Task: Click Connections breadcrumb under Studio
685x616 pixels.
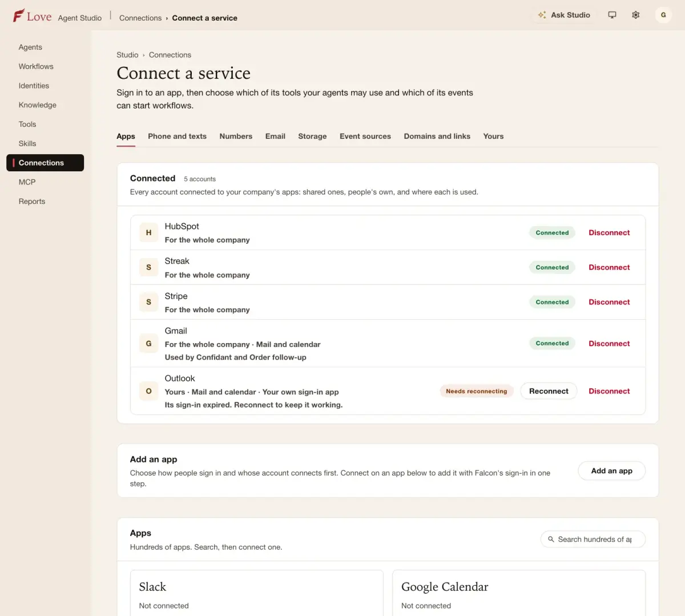Action: [x=170, y=55]
